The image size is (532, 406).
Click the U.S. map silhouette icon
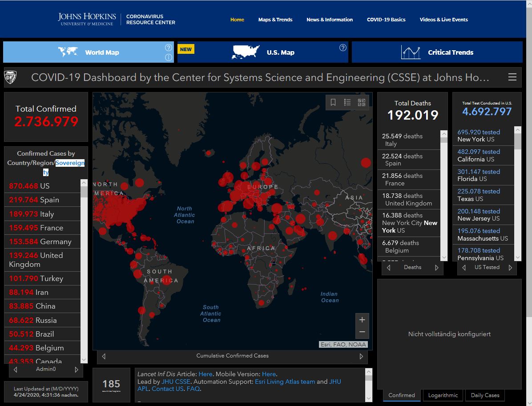[x=246, y=52]
